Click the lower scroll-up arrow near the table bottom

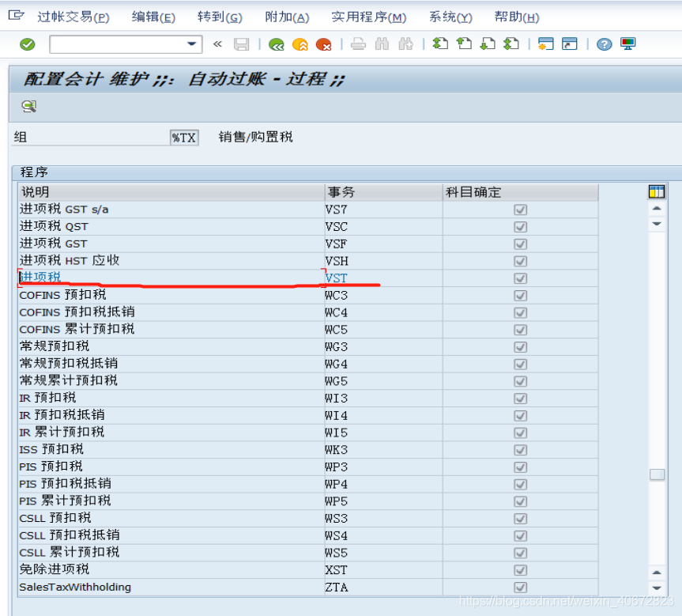[657, 573]
